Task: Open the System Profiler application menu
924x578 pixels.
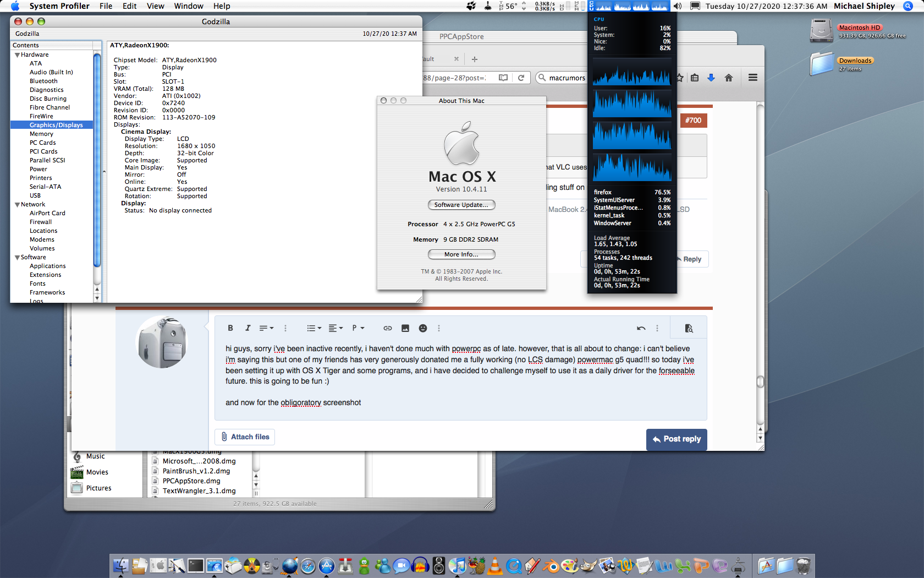Action: pyautogui.click(x=59, y=6)
